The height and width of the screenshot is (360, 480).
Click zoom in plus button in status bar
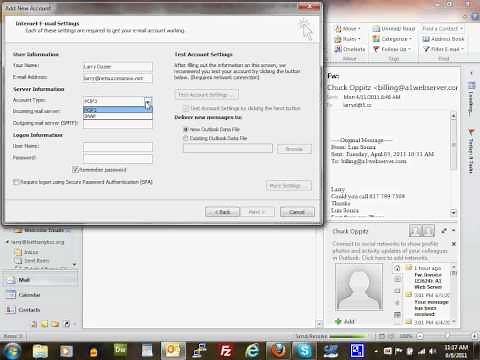coord(474,336)
